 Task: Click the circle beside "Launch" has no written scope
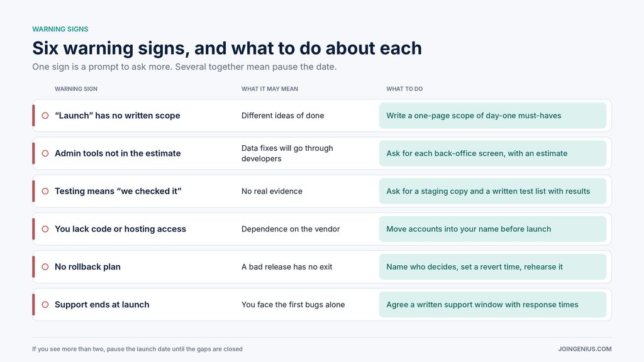tap(45, 116)
